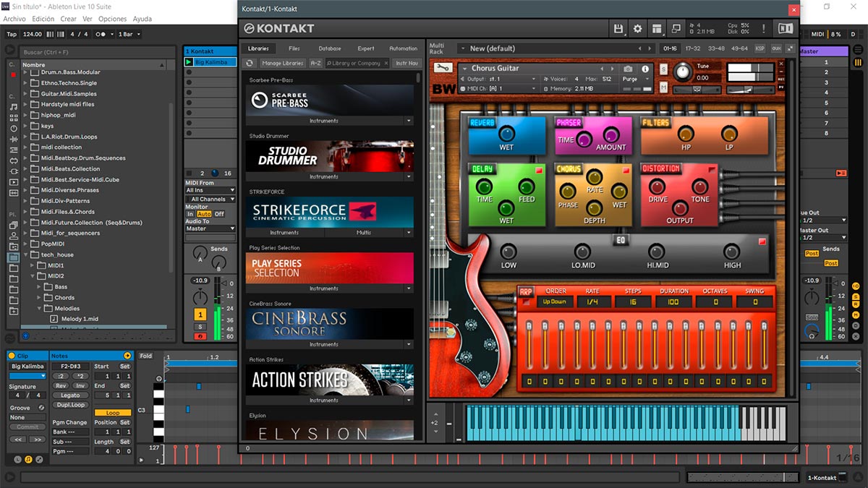The image size is (868, 488).
Task: Click the Legato button
Action: coord(71,395)
